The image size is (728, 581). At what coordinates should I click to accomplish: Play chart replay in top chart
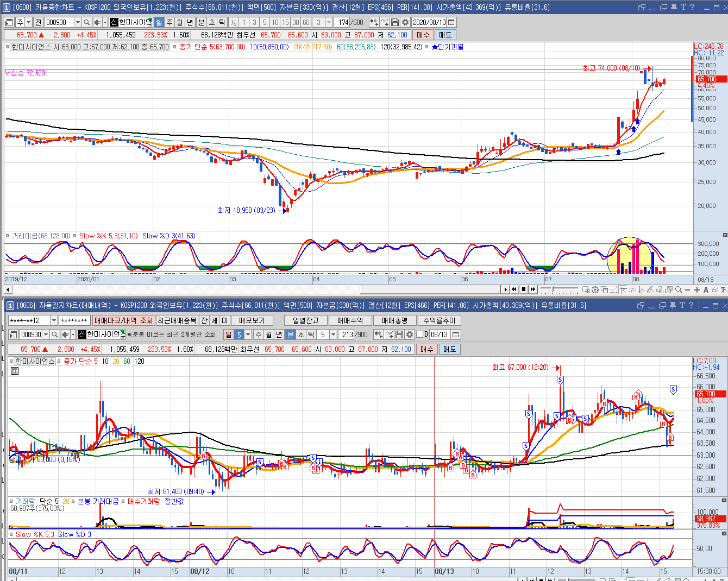505,289
